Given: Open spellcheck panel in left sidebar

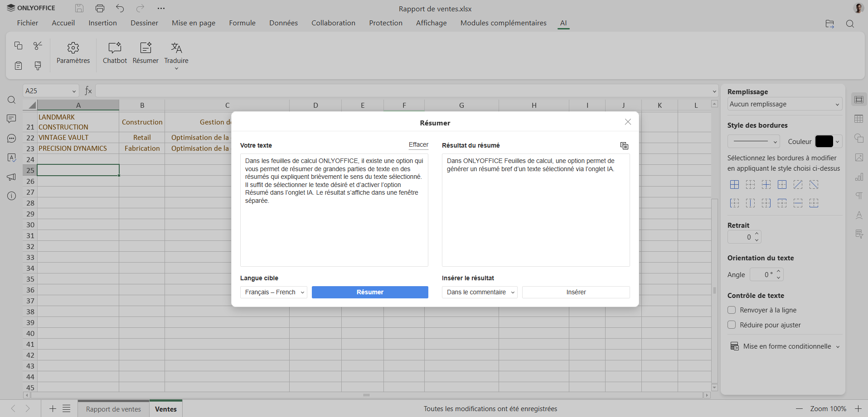Looking at the screenshot, I should click(12, 158).
